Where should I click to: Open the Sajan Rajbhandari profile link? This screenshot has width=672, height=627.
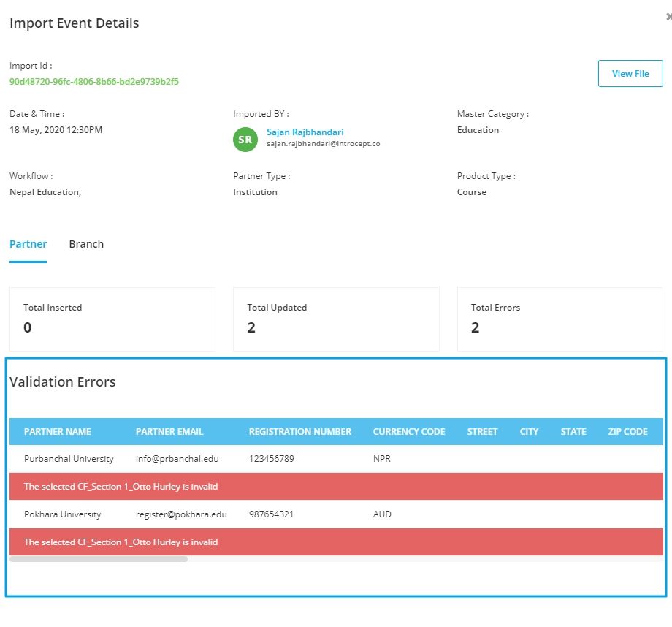tap(305, 132)
